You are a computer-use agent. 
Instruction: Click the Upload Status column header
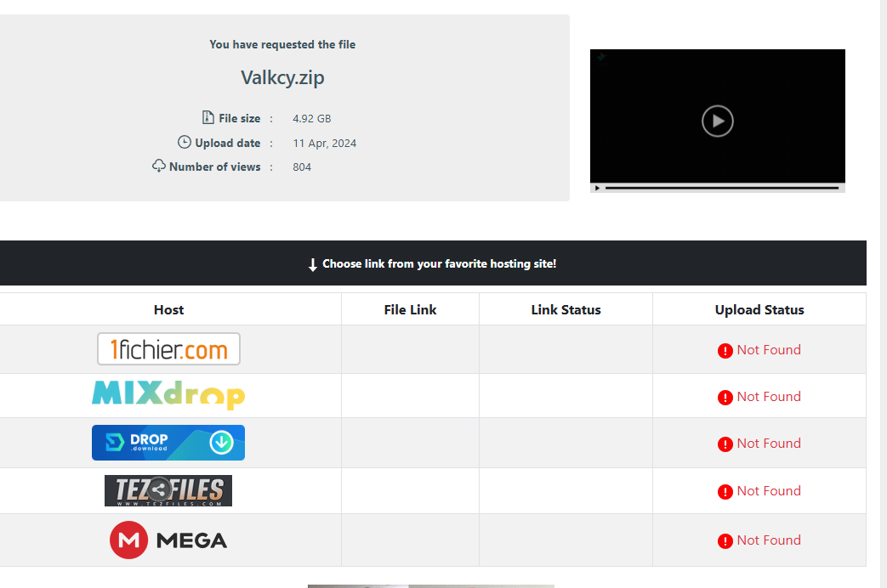tap(759, 309)
